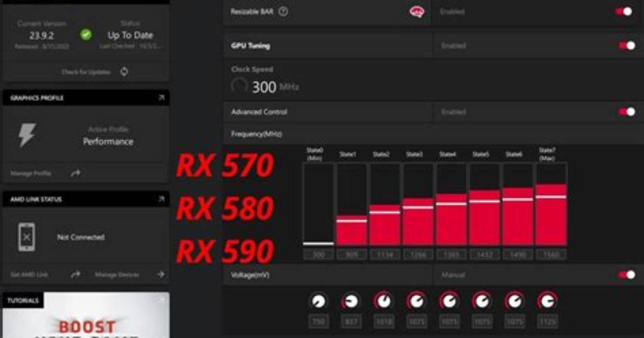Click the Performance active profile text

108,142
